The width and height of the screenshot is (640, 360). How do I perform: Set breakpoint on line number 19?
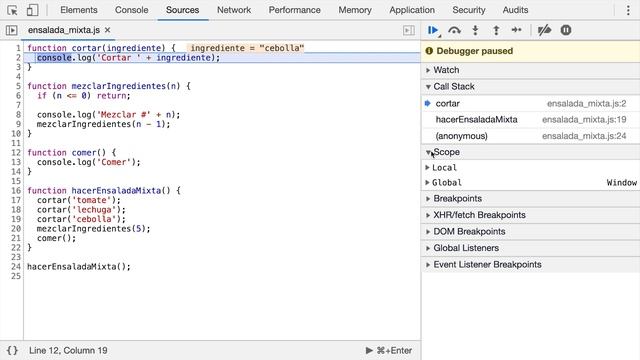[x=16, y=219]
